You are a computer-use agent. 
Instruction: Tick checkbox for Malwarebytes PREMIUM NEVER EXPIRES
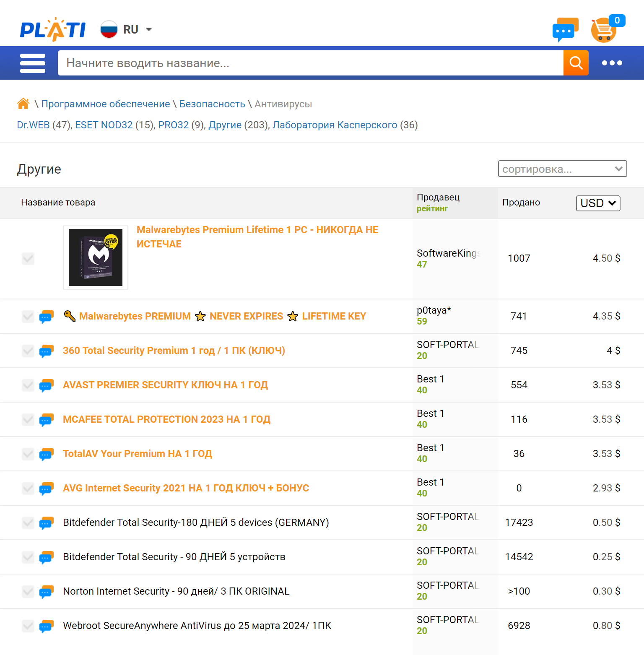28,317
